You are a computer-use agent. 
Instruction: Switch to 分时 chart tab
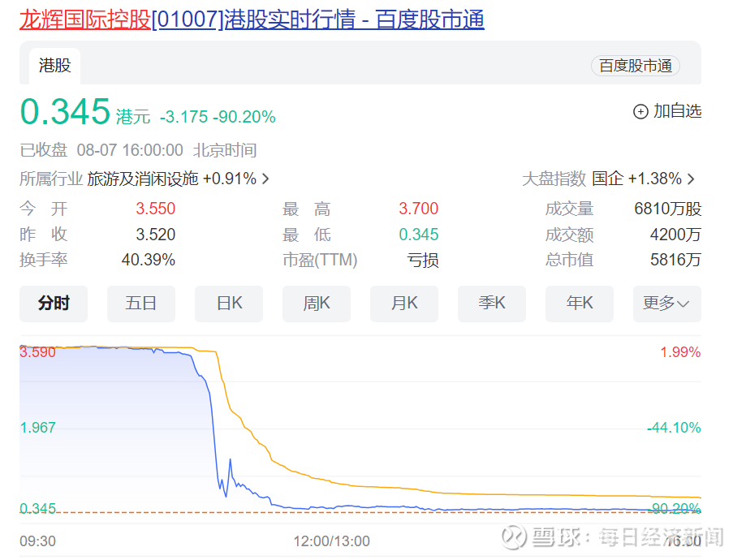tap(54, 304)
